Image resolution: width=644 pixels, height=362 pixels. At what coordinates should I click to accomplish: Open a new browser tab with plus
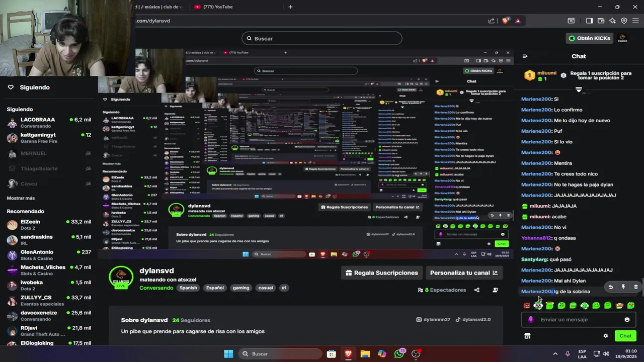(x=290, y=7)
